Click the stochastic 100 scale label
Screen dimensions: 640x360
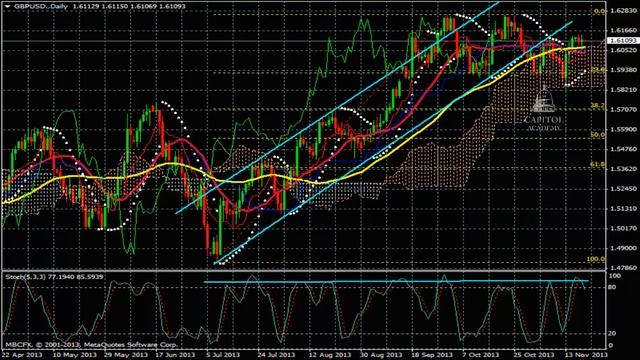(614, 276)
